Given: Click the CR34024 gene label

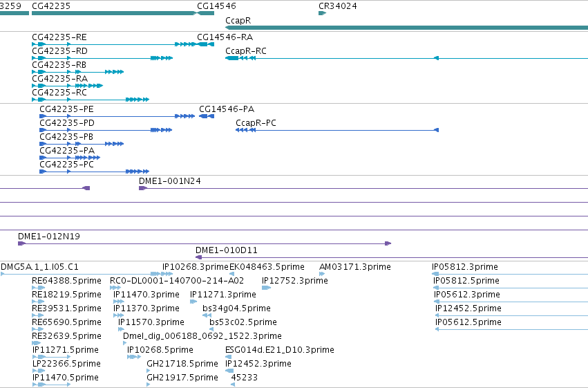Looking at the screenshot, I should [337, 6].
